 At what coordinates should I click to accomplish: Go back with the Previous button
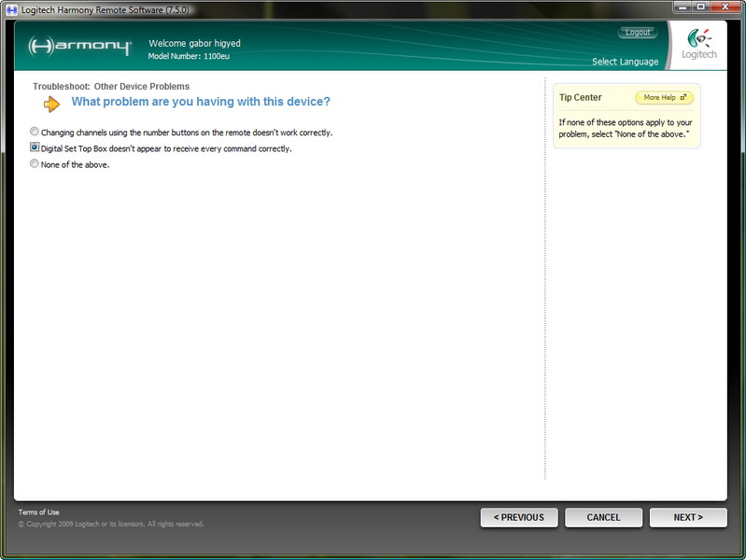pos(518,517)
